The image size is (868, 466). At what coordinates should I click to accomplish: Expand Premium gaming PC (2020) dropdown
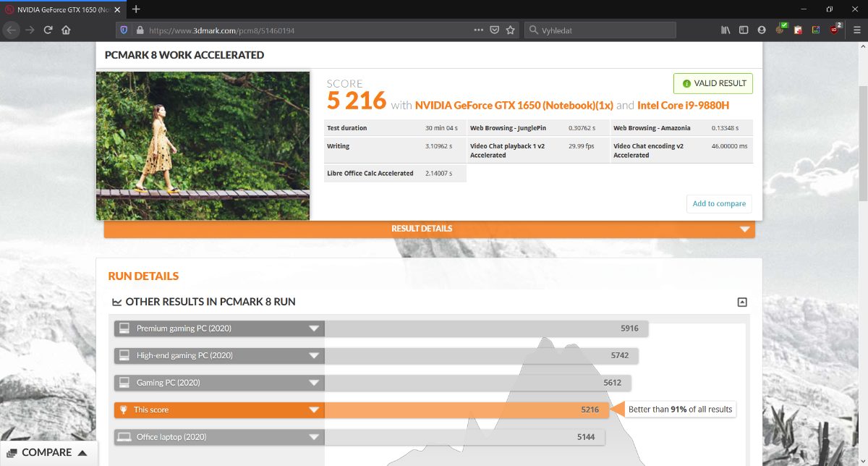click(x=314, y=329)
